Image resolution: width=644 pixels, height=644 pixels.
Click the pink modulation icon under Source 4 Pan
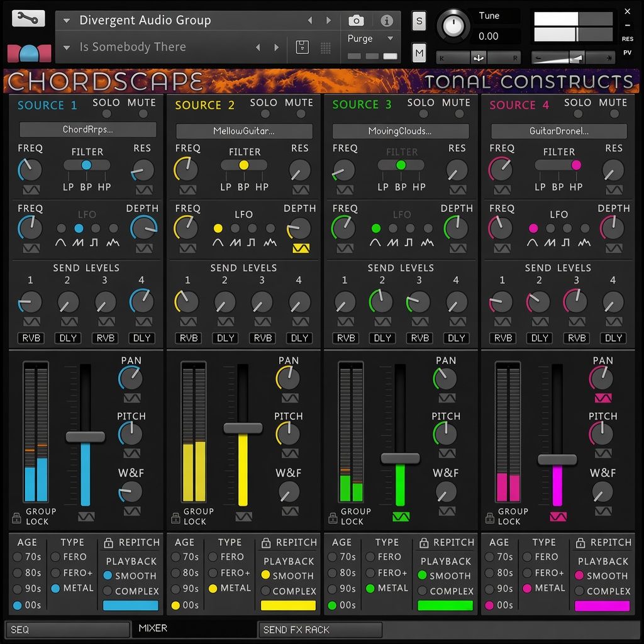click(603, 397)
